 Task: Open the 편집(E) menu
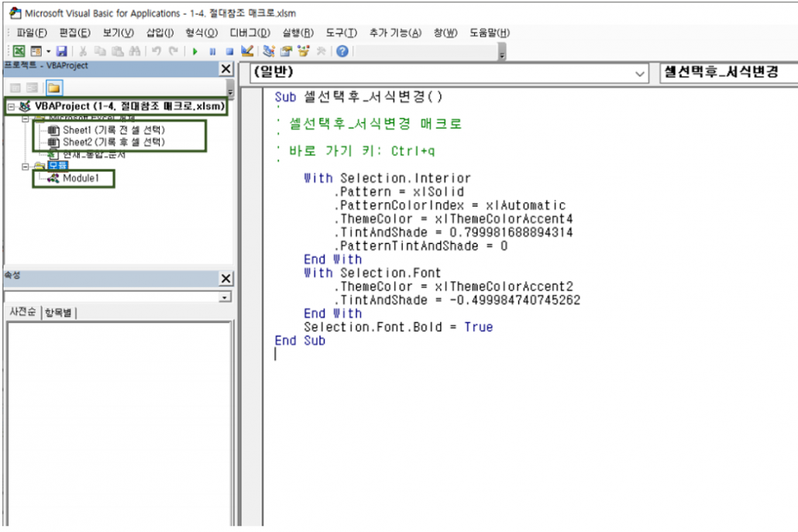coord(75,33)
